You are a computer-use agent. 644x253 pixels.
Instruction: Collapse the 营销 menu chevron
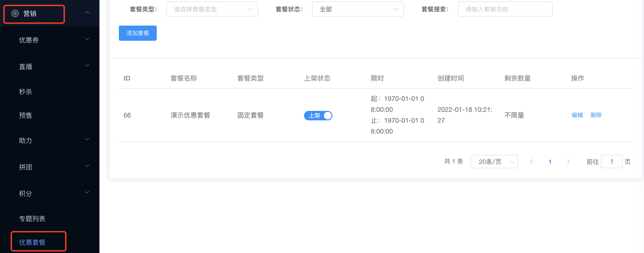click(87, 13)
